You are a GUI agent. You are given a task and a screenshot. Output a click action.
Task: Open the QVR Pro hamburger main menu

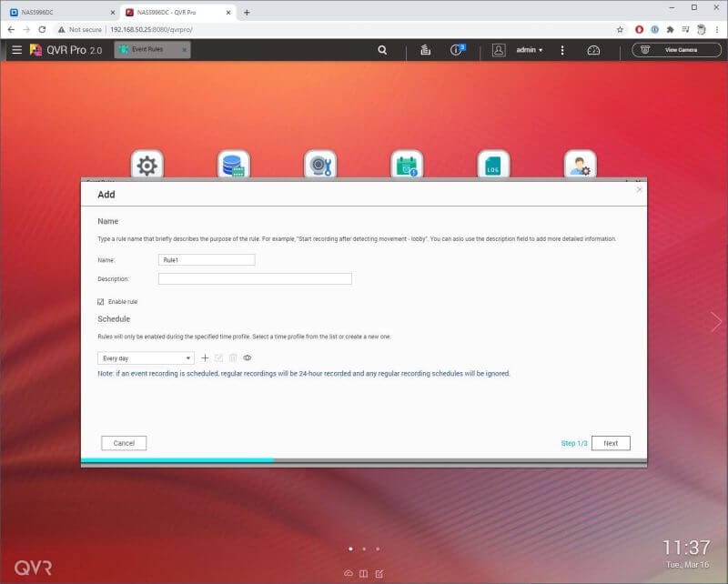coord(16,50)
